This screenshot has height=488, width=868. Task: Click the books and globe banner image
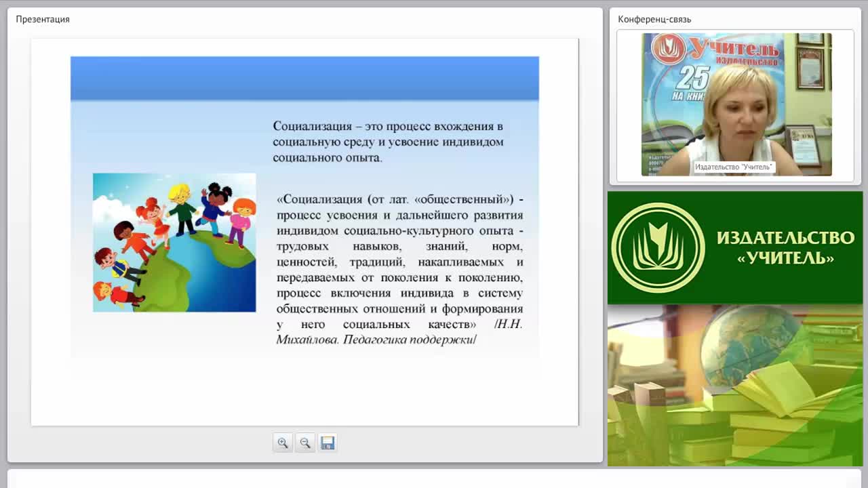click(735, 386)
